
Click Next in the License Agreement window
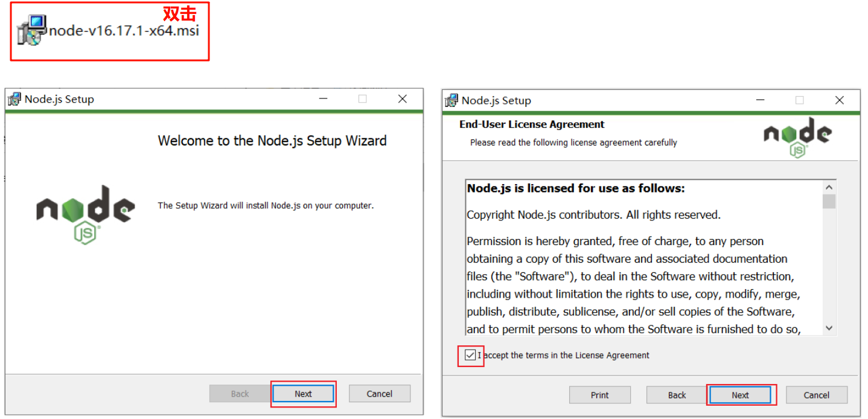(740, 395)
